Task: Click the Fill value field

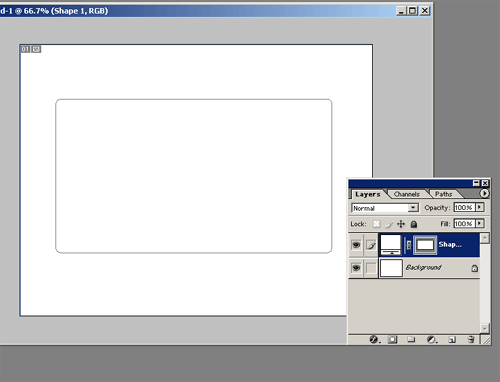Action: (x=464, y=223)
